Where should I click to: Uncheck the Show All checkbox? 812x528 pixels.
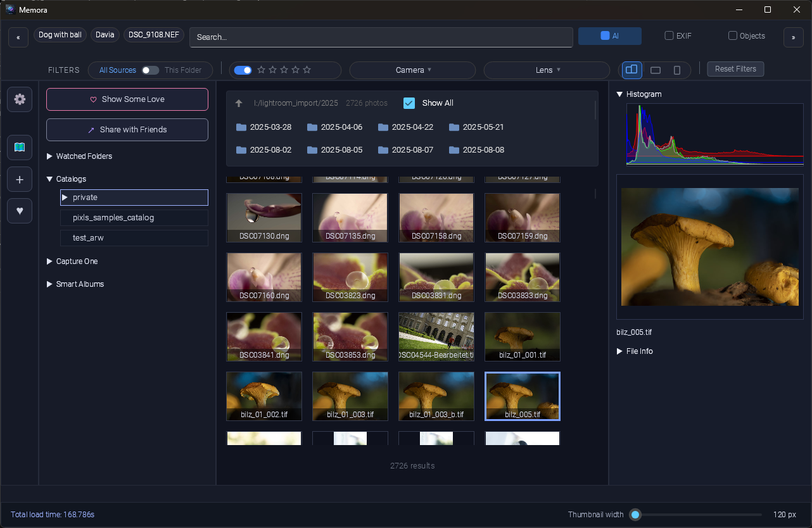point(409,103)
